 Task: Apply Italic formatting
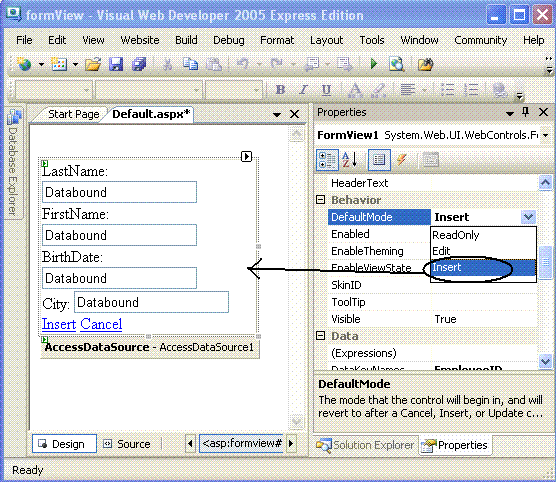[x=303, y=90]
